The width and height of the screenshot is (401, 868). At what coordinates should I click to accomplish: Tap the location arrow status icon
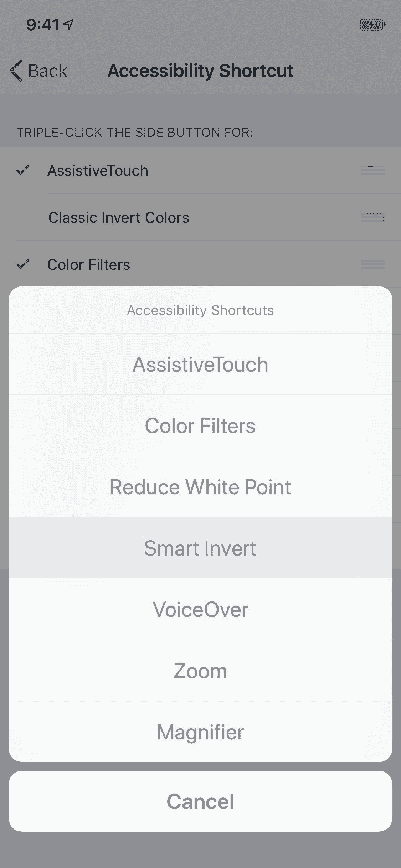click(68, 24)
